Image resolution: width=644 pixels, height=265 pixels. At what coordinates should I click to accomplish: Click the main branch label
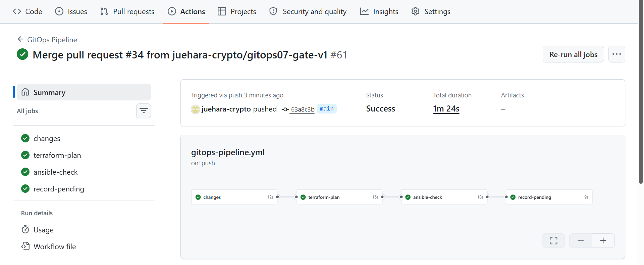point(326,108)
